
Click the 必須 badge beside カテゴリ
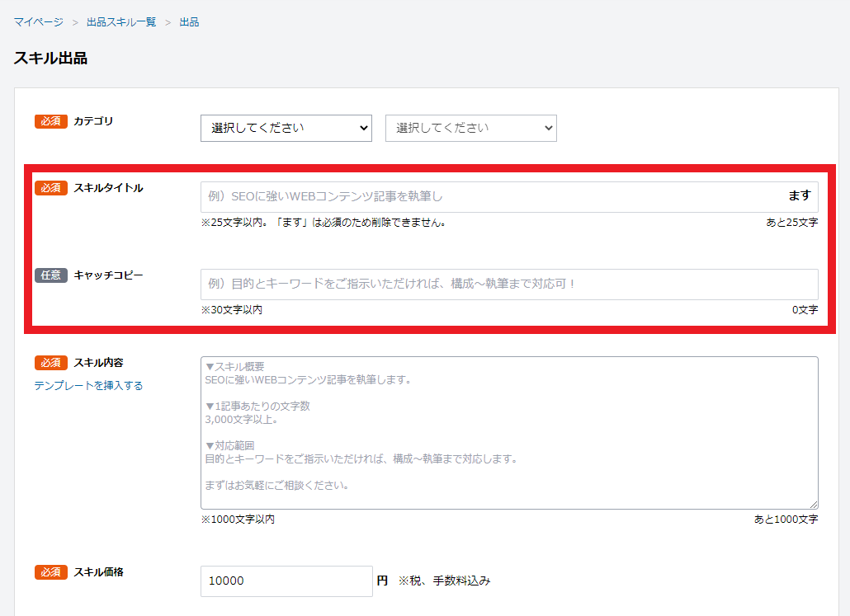(50, 121)
